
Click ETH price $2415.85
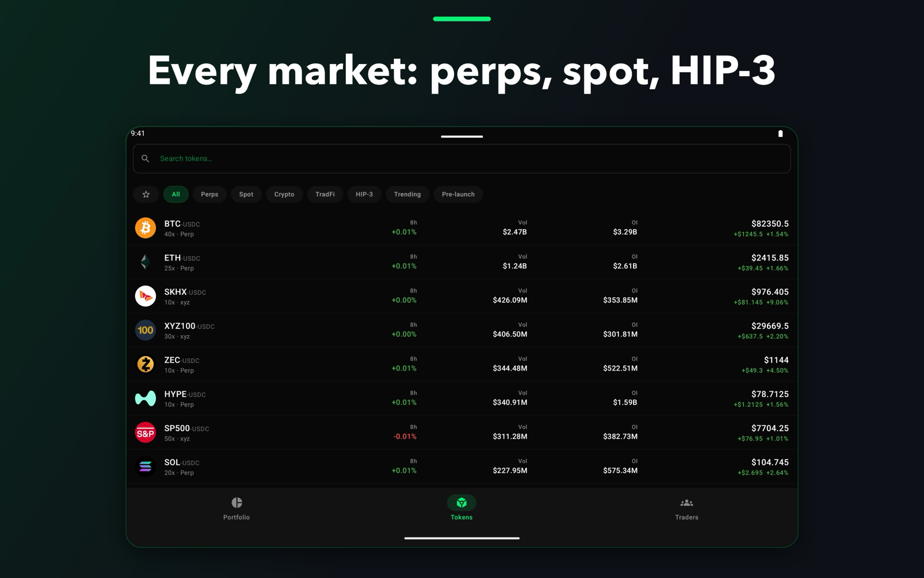pyautogui.click(x=770, y=258)
